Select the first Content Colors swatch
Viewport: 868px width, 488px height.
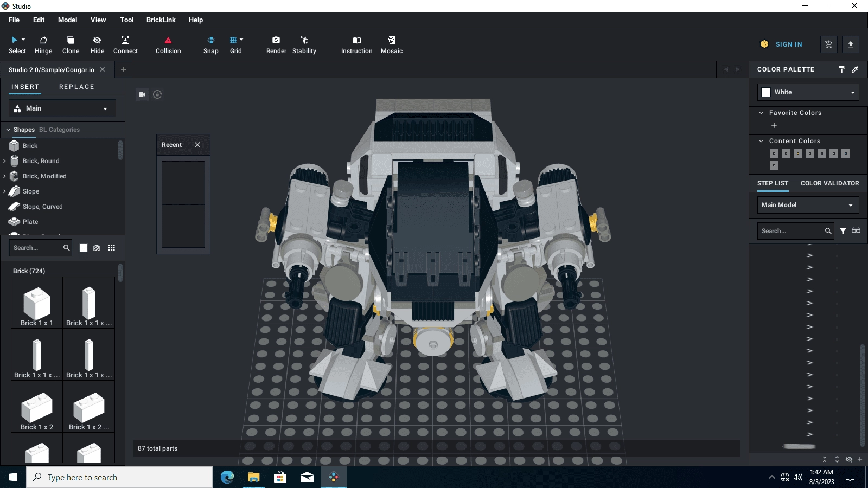(x=774, y=153)
